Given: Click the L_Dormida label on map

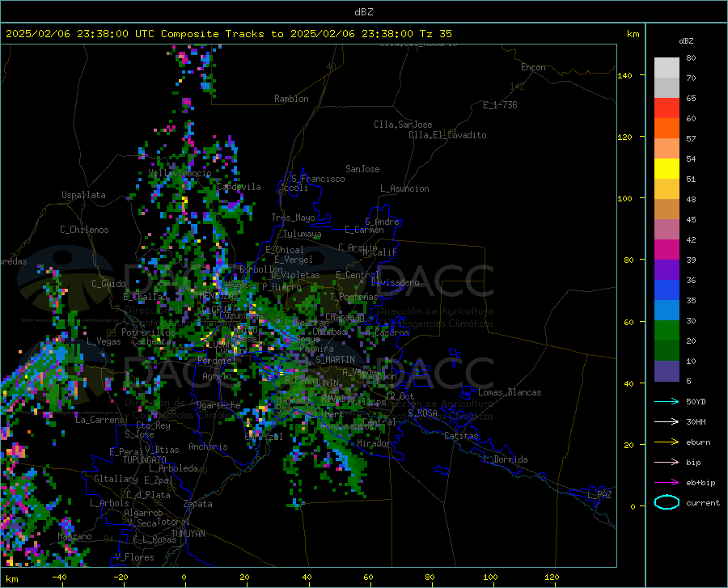Looking at the screenshot, I should coord(506,459).
